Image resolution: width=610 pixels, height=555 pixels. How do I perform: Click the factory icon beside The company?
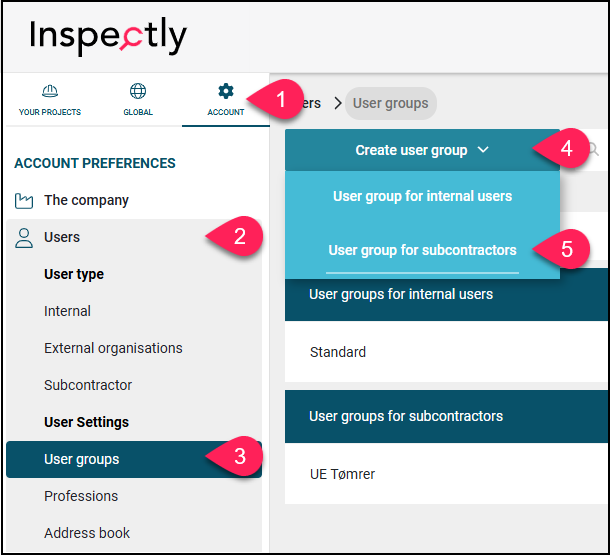pyautogui.click(x=24, y=201)
